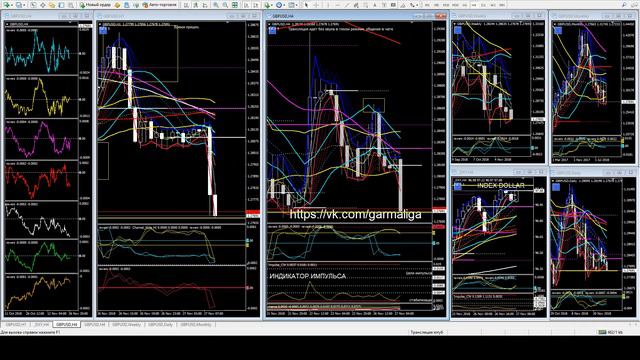Image resolution: width=640 pixels, height=360 pixels.
Task: Switch to the GBPUSD,Monthly chart tab
Action: (196, 324)
